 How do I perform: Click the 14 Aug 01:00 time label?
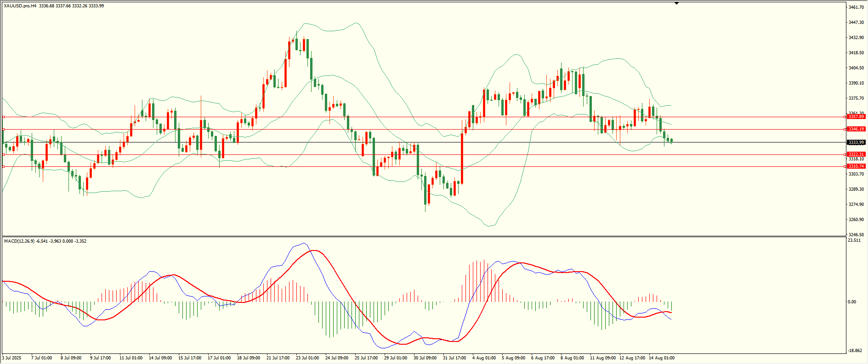coord(662,358)
